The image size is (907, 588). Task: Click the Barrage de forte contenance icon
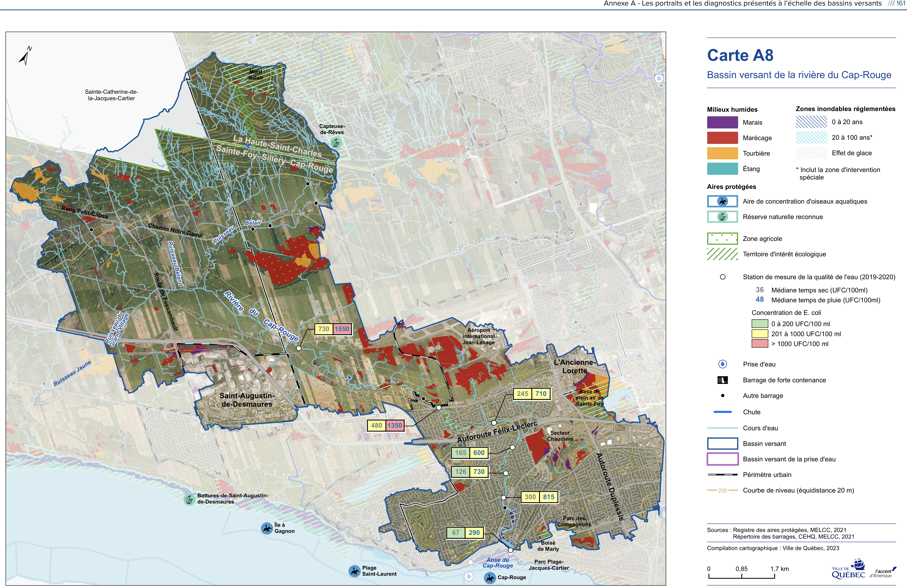(x=723, y=380)
